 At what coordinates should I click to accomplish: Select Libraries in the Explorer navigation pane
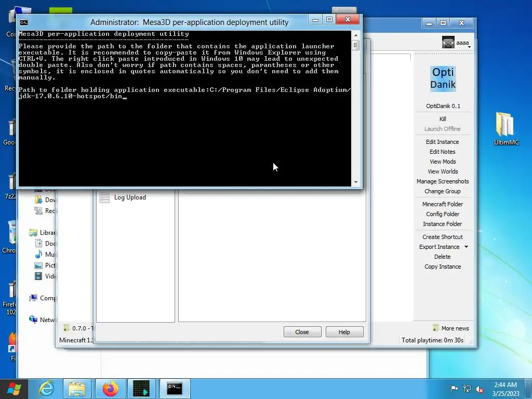pos(43,232)
